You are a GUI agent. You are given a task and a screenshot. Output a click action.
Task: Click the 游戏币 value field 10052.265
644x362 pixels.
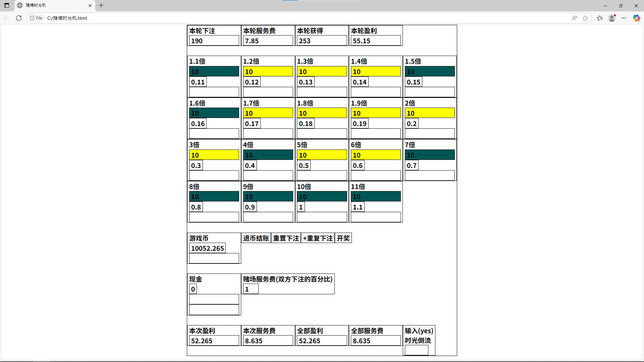click(207, 248)
